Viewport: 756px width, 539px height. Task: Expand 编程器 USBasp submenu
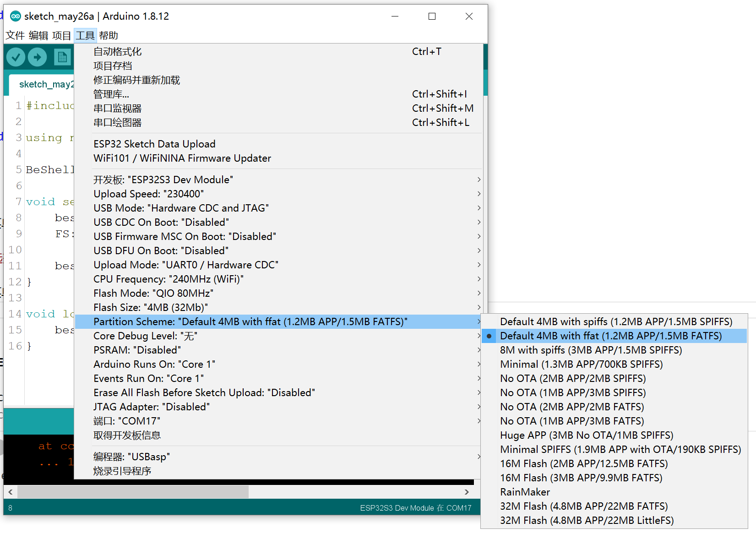pos(278,457)
